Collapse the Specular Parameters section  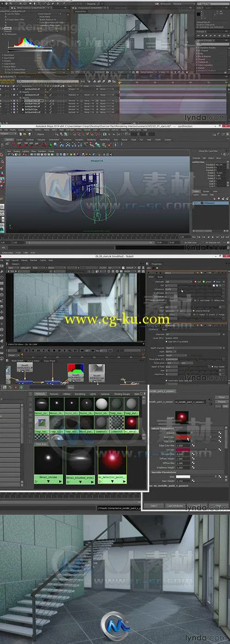point(164,472)
